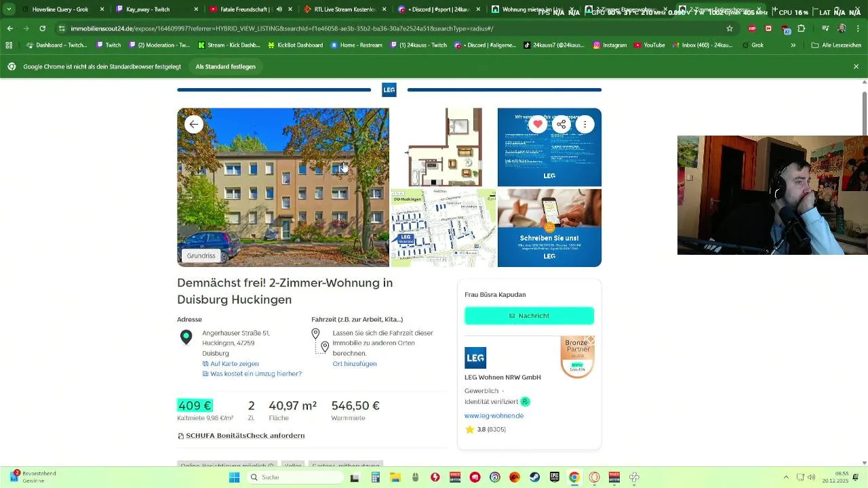Viewport: 868px width, 488px height.
Task: Click the back arrow on the property photo
Action: (194, 124)
